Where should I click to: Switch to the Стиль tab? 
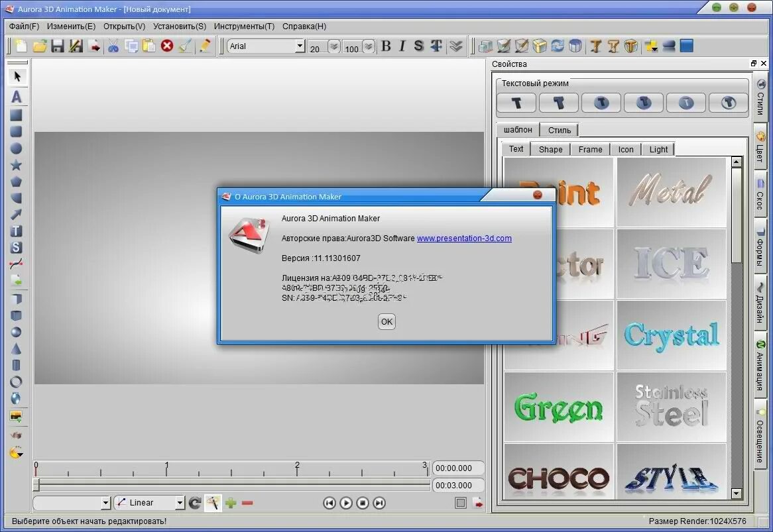coord(559,130)
